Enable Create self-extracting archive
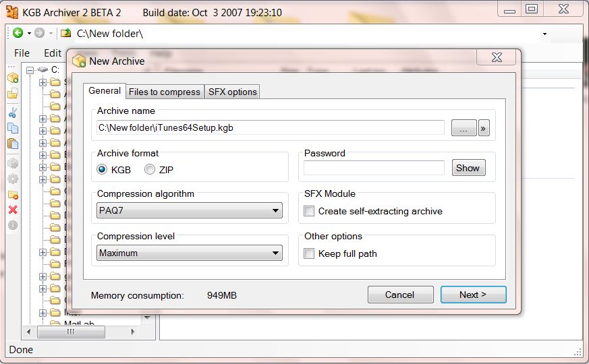This screenshot has height=364, width=589. (309, 211)
